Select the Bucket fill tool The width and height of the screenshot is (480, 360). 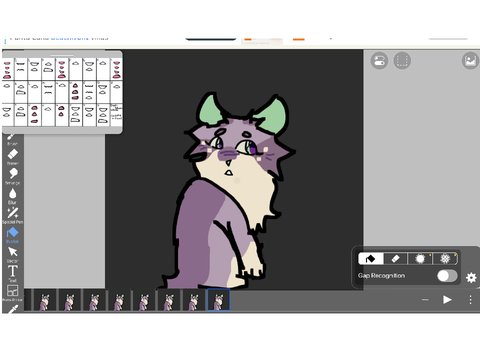coord(13,235)
